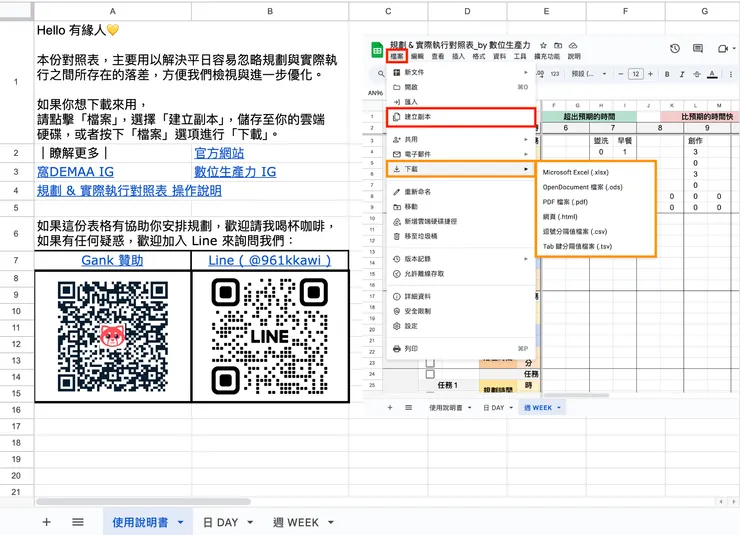
Task: Open the 檔案 menu in tutorial image
Action: [397, 57]
